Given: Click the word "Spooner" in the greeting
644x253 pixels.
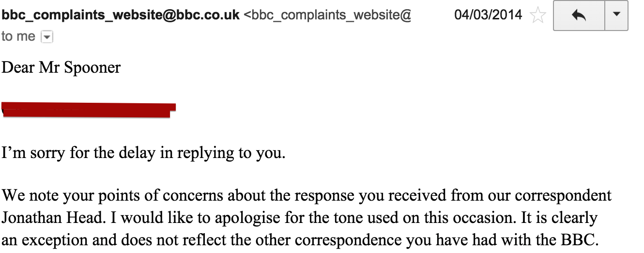Looking at the screenshot, I should point(92,67).
